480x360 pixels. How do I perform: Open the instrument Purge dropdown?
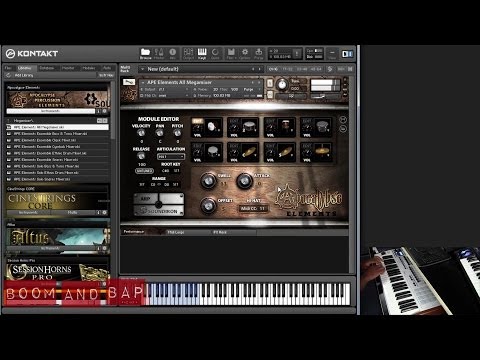[x=251, y=89]
